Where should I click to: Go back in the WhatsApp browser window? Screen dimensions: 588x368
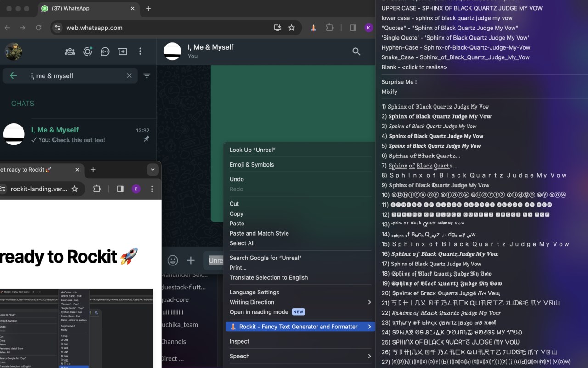coord(7,28)
